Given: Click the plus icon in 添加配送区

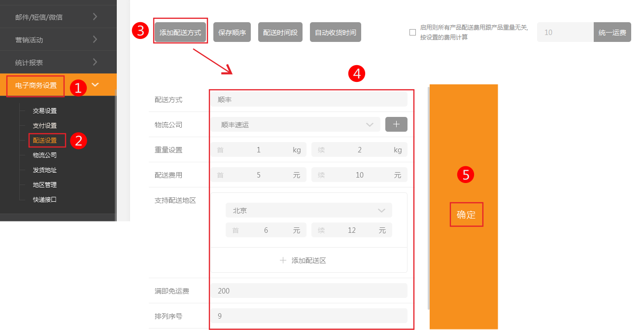Looking at the screenshot, I should (283, 260).
